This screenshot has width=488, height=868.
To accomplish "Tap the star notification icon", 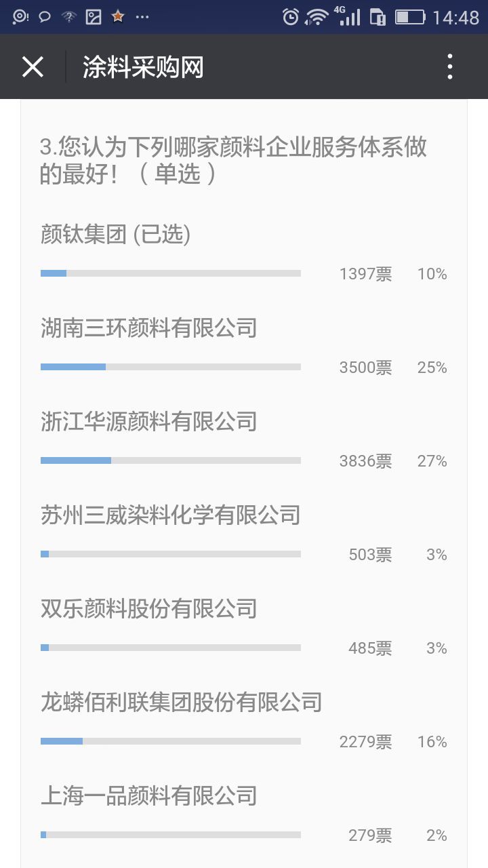I will (118, 17).
